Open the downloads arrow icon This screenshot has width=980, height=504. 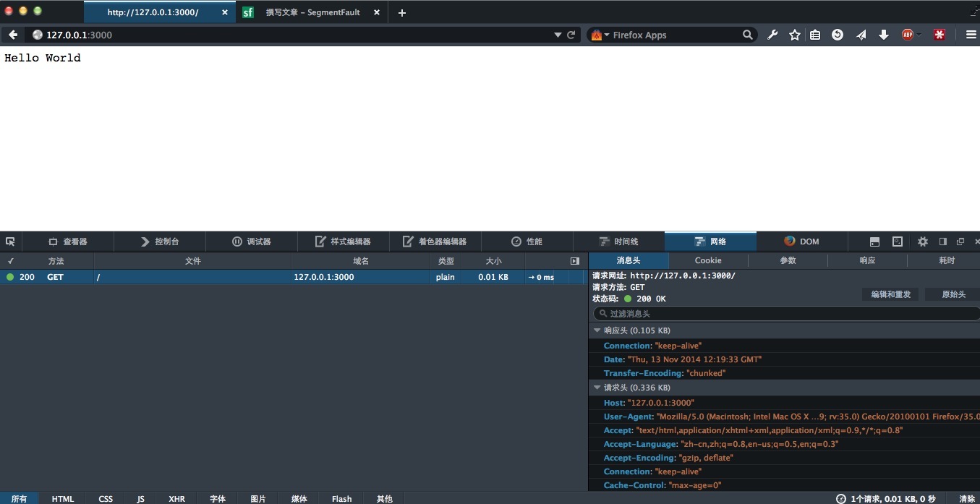click(883, 35)
